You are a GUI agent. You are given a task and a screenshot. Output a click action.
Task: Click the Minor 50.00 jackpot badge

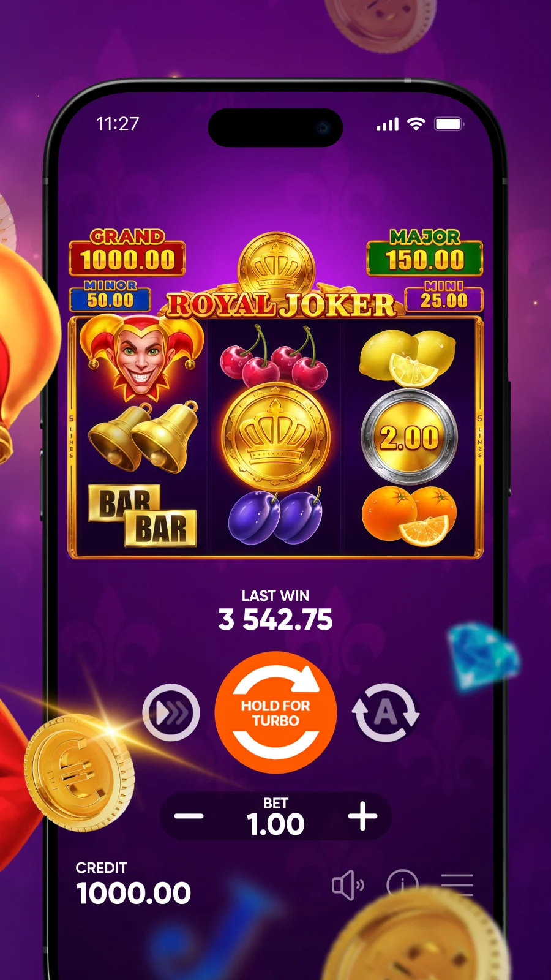coord(110,296)
